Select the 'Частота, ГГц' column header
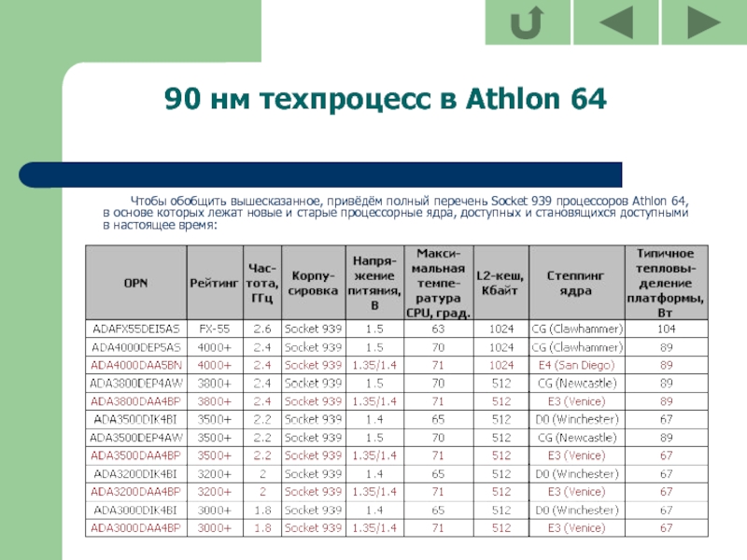 pyautogui.click(x=262, y=283)
